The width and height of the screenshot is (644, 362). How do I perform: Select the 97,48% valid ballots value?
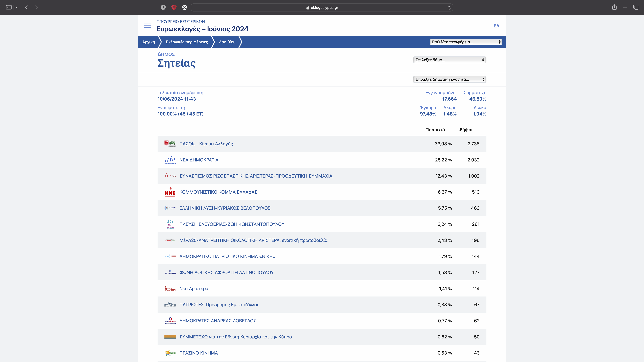pyautogui.click(x=428, y=114)
